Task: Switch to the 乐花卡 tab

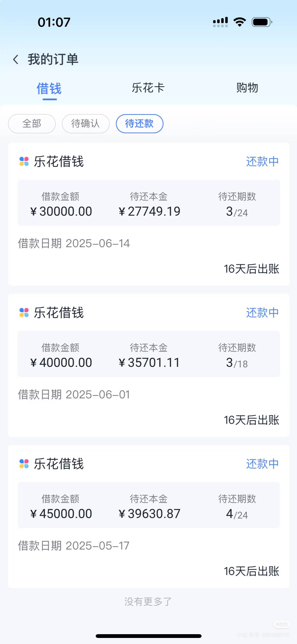Action: click(x=148, y=88)
